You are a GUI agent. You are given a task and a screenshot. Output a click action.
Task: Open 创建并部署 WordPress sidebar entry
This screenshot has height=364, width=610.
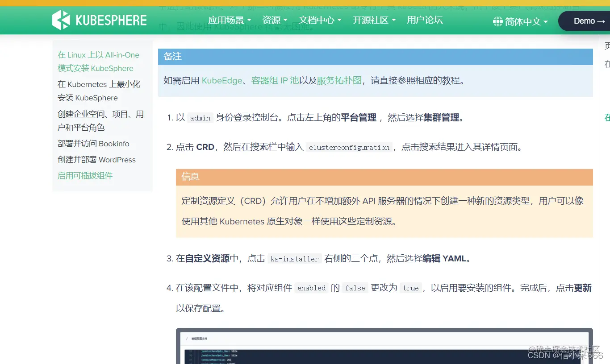(97, 159)
